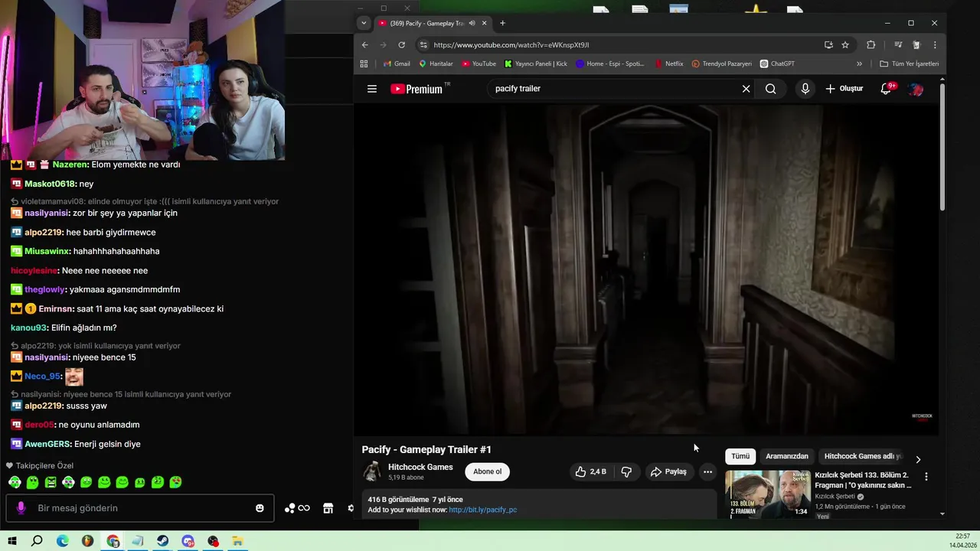The width and height of the screenshot is (980, 551).
Task: Open options for the Kızılcık Şerbeti video
Action: click(926, 477)
